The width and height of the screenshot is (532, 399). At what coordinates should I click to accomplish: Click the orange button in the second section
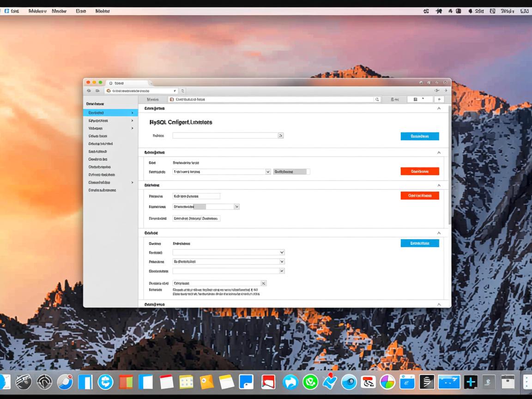pos(419,171)
